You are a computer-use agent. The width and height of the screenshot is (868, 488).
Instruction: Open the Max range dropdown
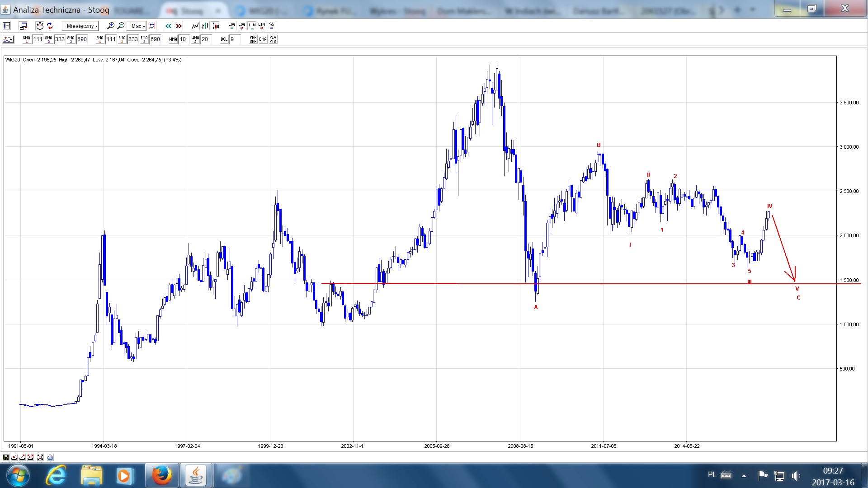coord(137,26)
